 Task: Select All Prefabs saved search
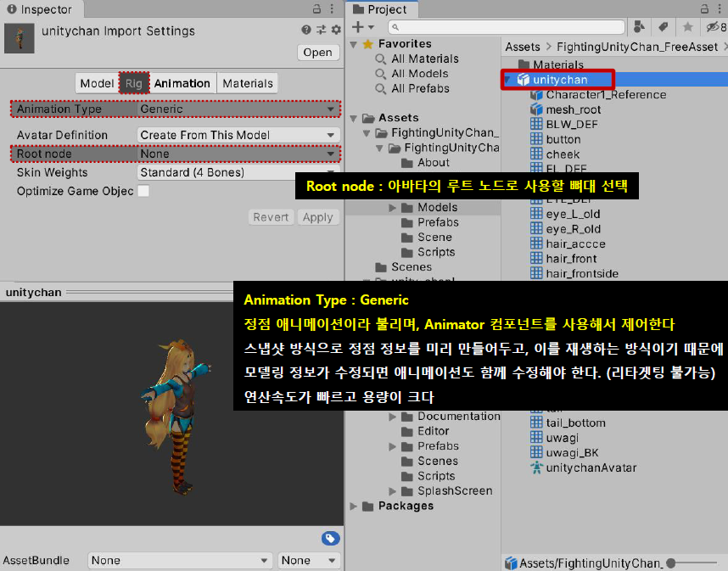coord(420,89)
